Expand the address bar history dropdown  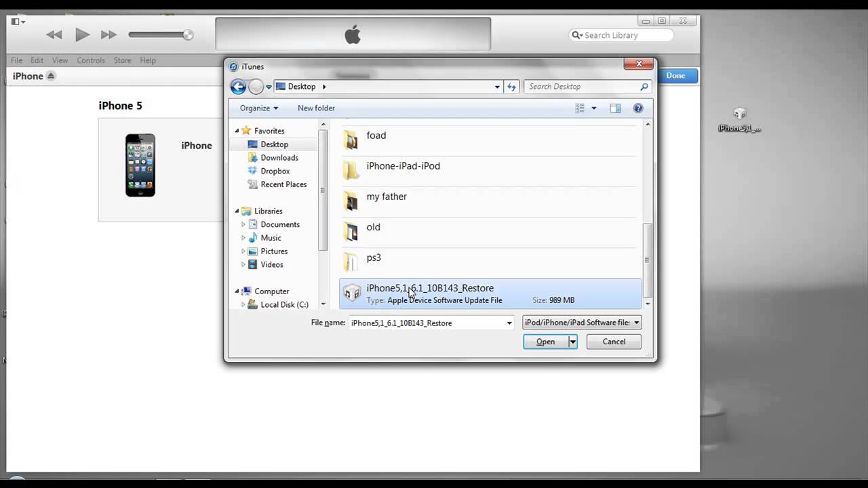tap(497, 87)
